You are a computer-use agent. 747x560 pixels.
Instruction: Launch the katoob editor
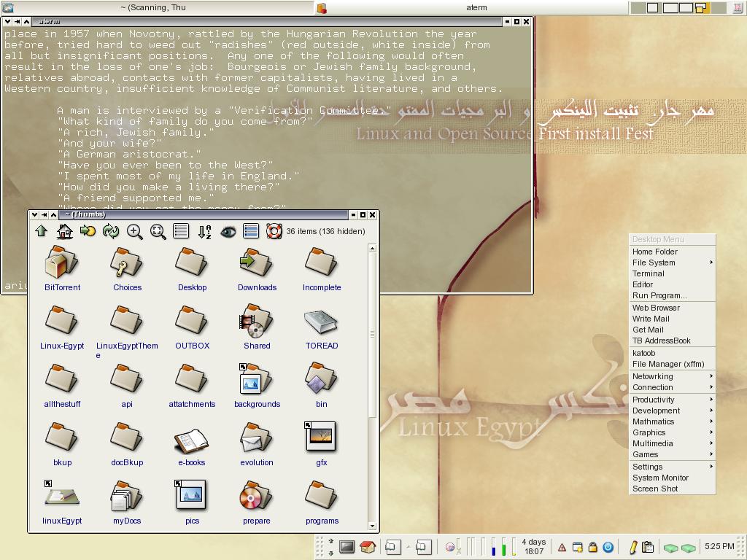click(643, 354)
